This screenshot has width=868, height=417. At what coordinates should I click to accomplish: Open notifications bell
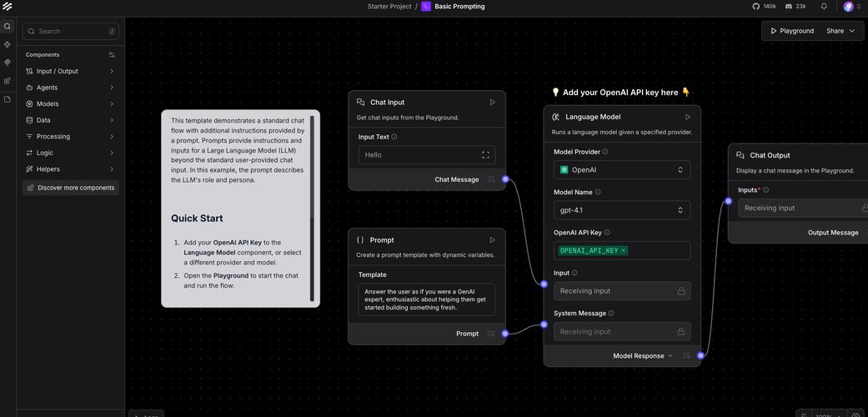tap(824, 7)
